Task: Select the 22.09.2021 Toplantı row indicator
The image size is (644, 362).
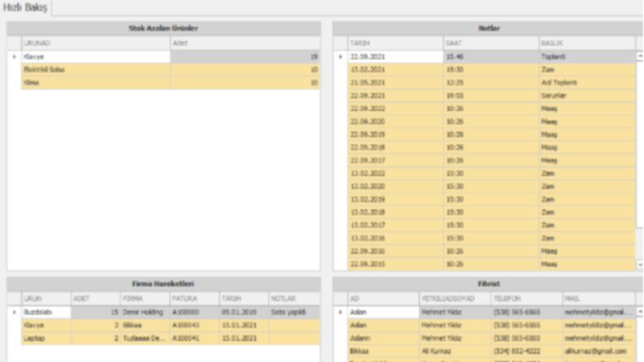Action: pos(340,57)
